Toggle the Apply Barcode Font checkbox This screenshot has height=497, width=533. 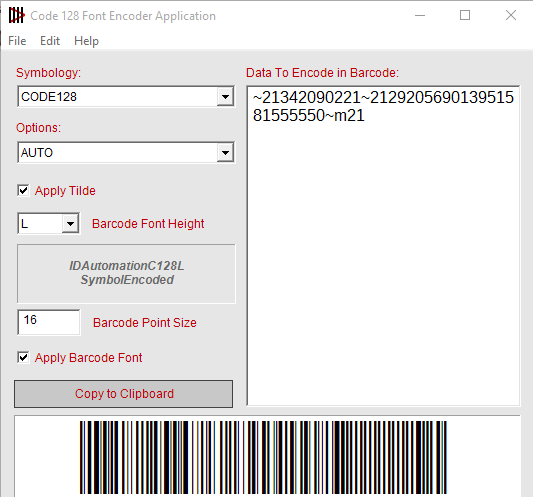[x=23, y=357]
